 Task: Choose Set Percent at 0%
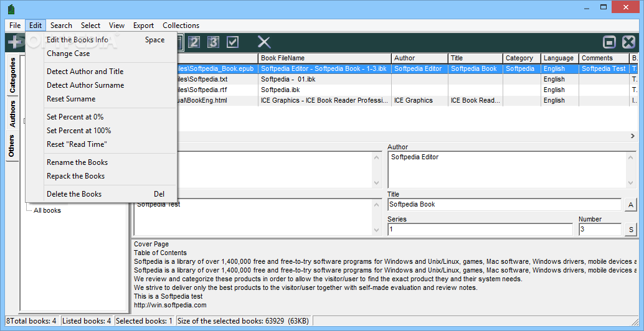(x=102, y=117)
